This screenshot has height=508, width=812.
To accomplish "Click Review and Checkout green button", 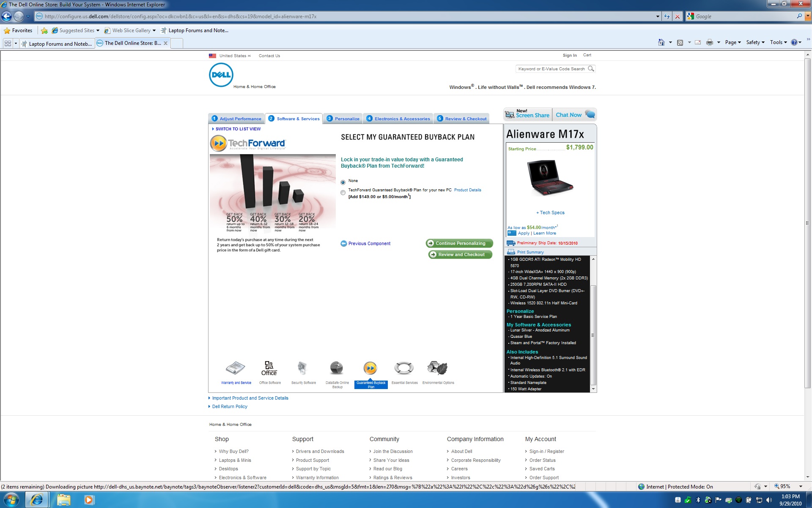I will tap(460, 254).
